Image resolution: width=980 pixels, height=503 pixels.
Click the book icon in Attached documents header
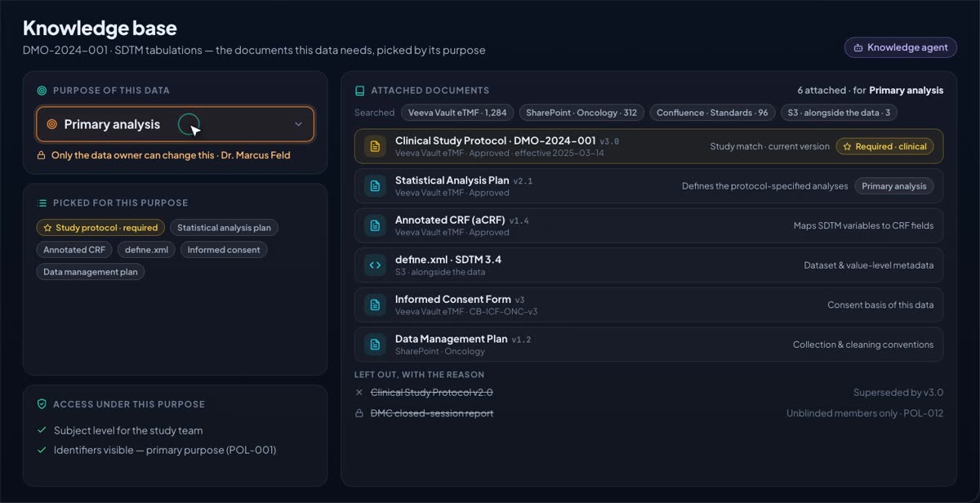coord(359,91)
